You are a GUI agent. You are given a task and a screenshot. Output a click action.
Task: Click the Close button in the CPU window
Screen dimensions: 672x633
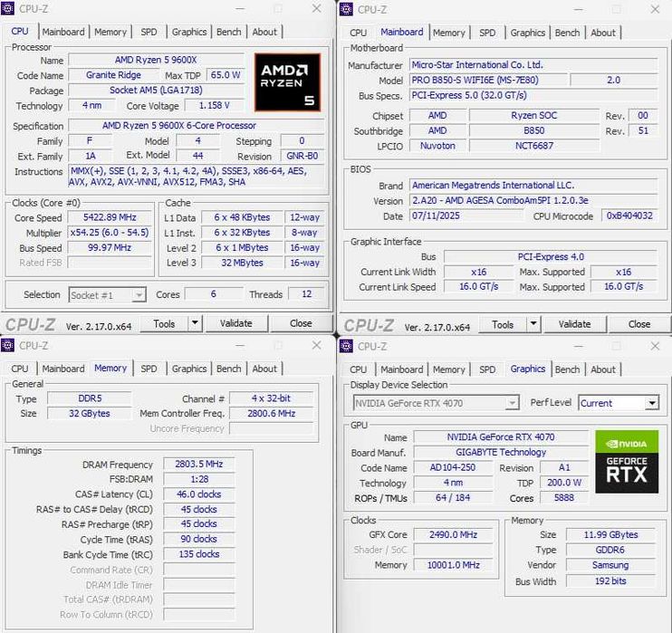[301, 323]
